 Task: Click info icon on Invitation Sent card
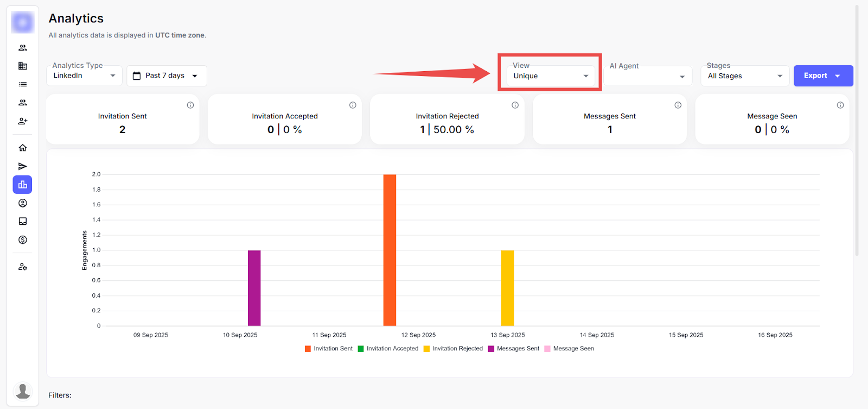[190, 105]
